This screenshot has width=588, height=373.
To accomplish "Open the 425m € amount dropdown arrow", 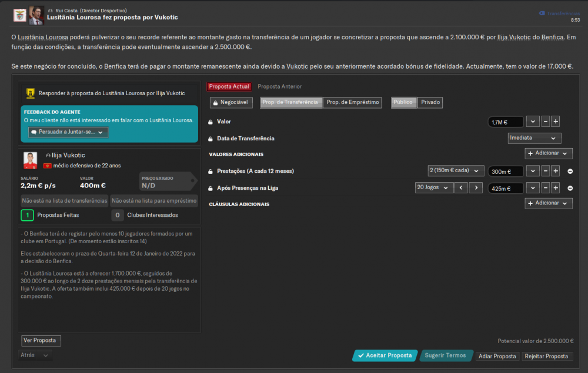I will (533, 187).
